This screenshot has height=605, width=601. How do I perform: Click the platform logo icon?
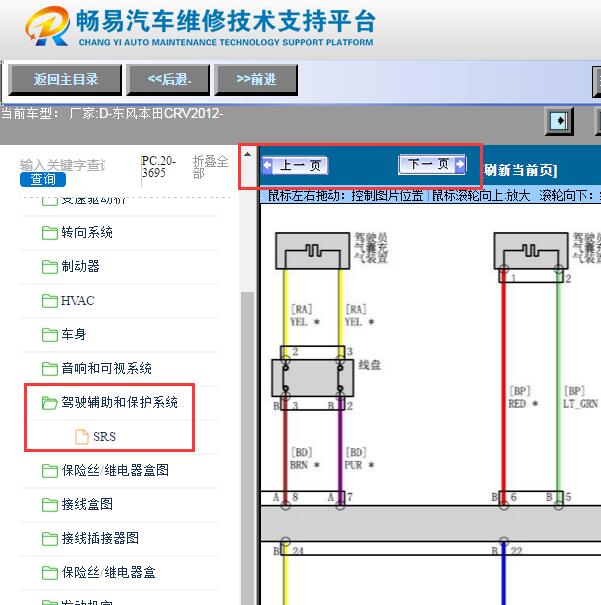tap(48, 26)
